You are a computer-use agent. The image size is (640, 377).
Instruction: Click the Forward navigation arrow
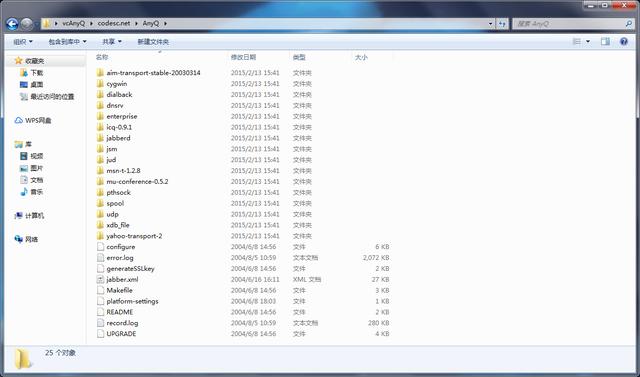point(27,24)
